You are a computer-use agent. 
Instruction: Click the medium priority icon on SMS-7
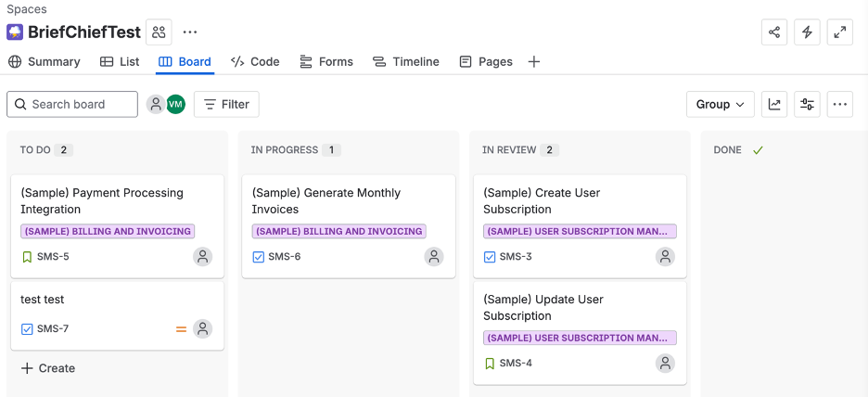point(181,329)
